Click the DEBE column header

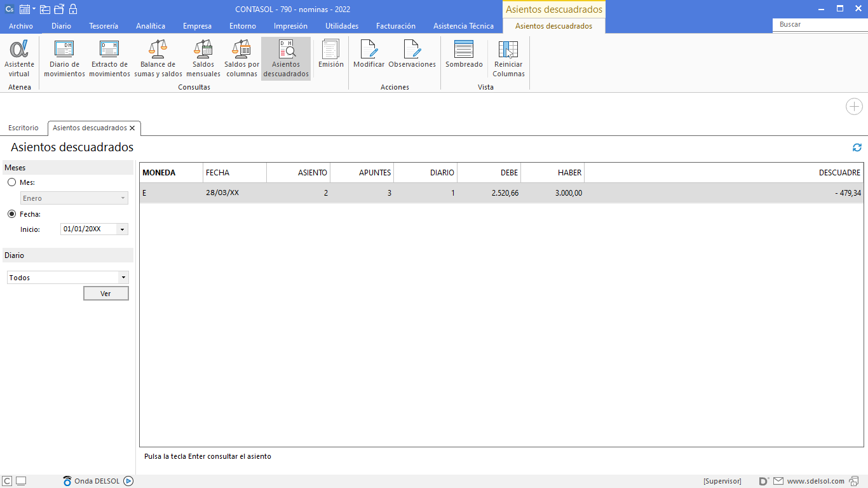coord(489,172)
